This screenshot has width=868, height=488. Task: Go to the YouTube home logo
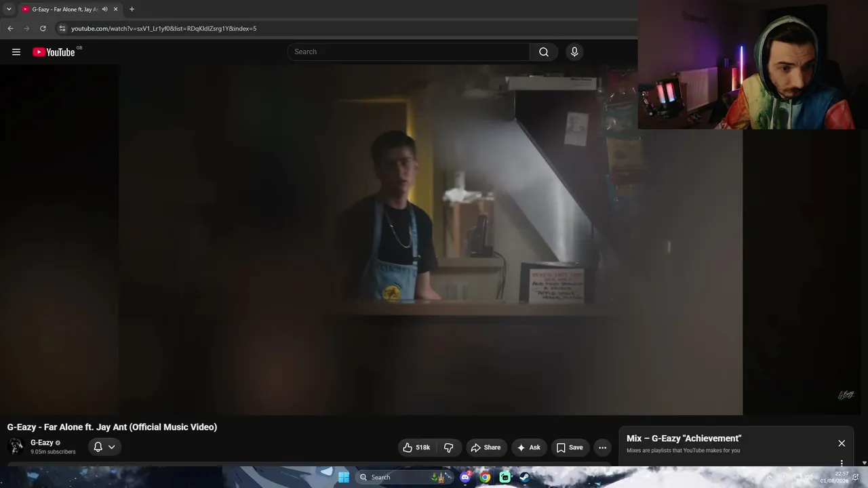point(54,52)
